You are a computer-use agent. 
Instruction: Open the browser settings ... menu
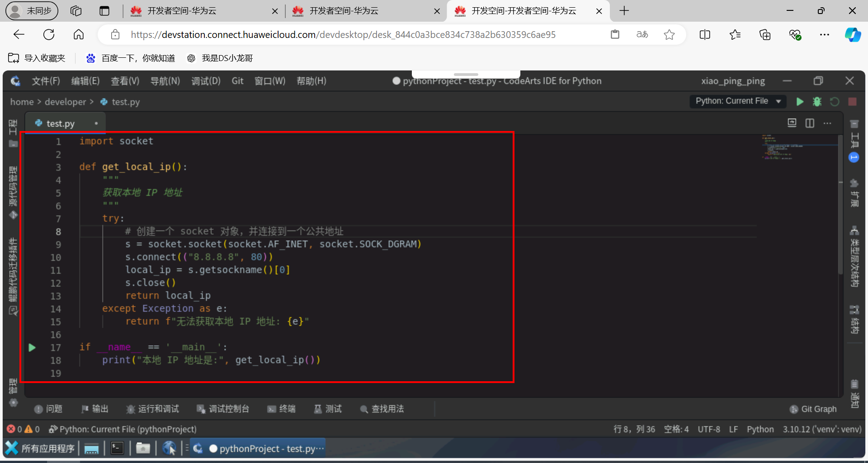pos(825,34)
